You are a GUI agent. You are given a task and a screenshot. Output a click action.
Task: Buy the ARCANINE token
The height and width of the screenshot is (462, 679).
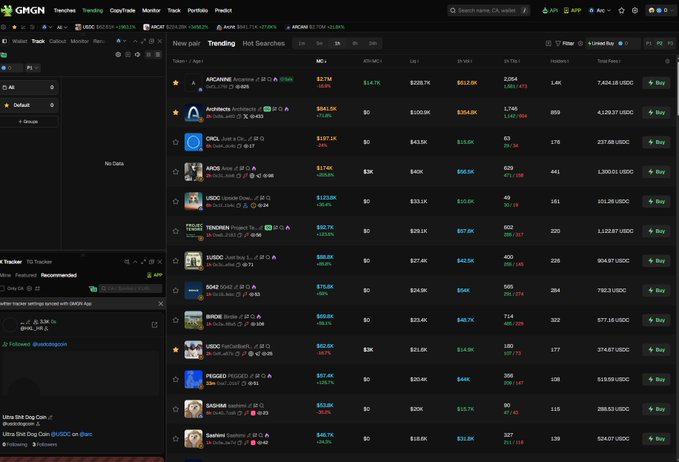[656, 83]
